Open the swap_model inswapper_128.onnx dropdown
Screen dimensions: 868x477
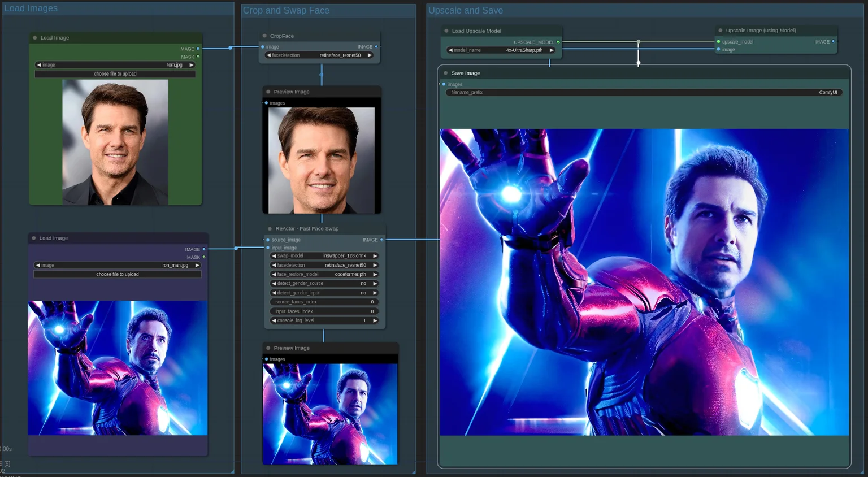point(324,256)
